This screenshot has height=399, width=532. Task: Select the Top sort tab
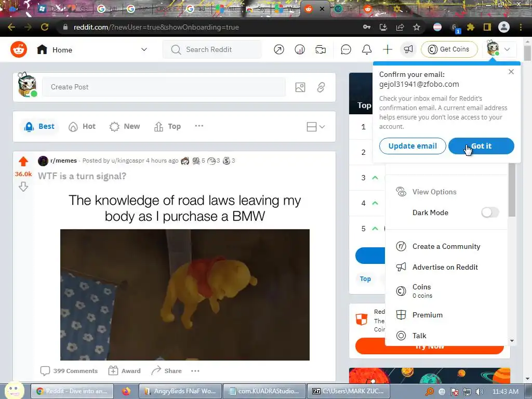168,127
